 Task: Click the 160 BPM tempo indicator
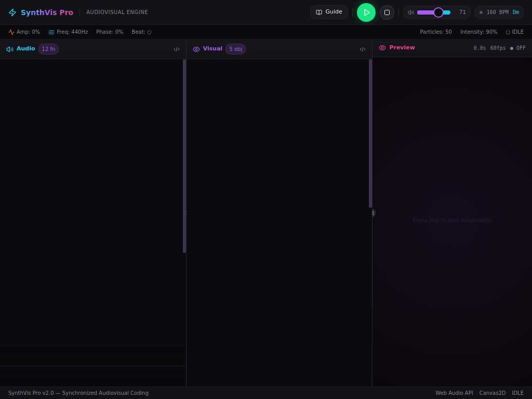(x=497, y=12)
